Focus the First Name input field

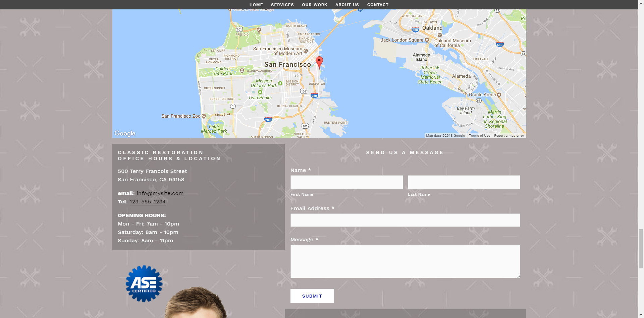click(x=346, y=182)
